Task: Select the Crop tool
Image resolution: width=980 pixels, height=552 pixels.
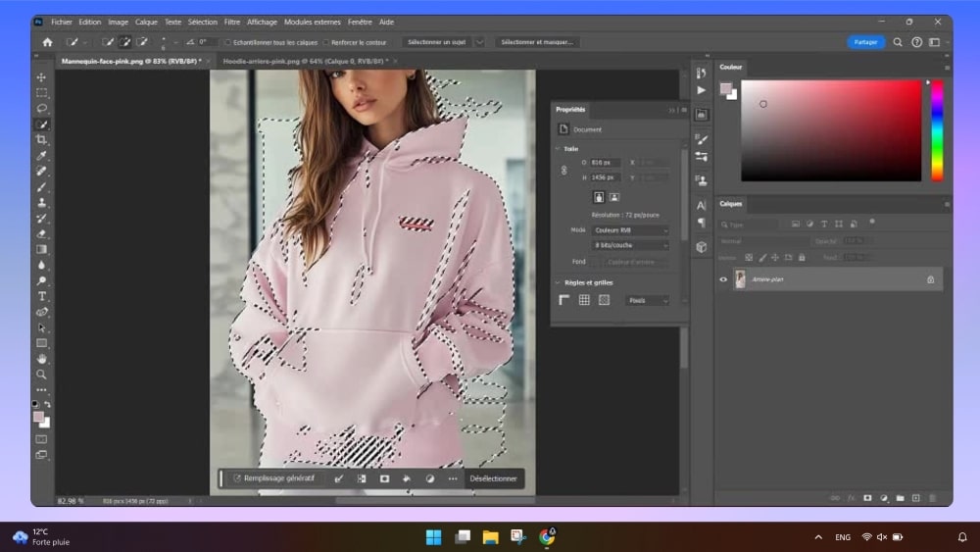Action: tap(42, 140)
